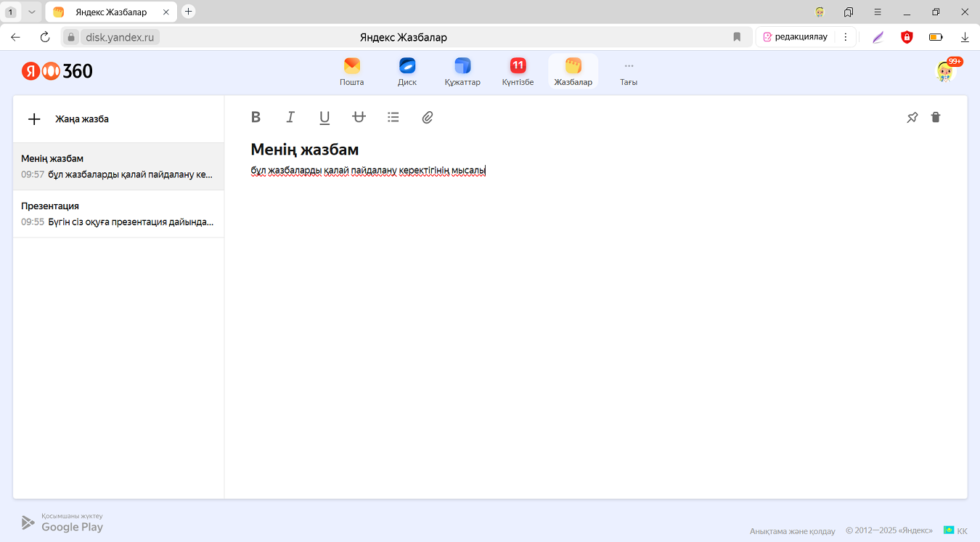Toggle italic text formatting
Viewport: 980px width, 542px height.
pos(290,117)
